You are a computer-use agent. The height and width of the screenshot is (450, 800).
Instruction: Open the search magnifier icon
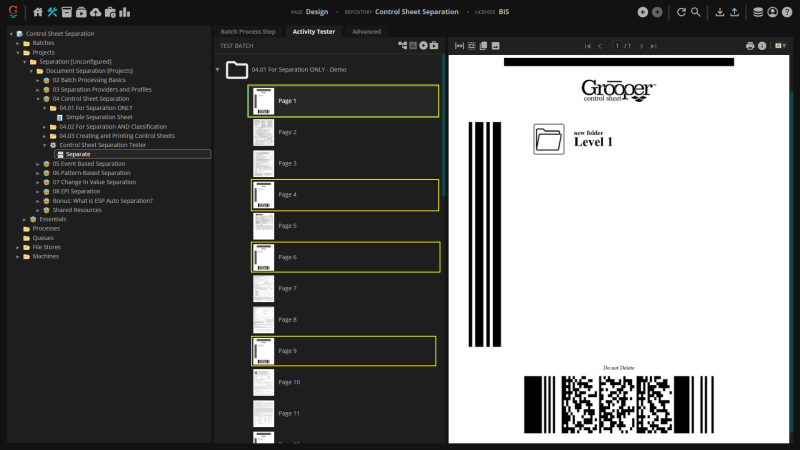696,12
